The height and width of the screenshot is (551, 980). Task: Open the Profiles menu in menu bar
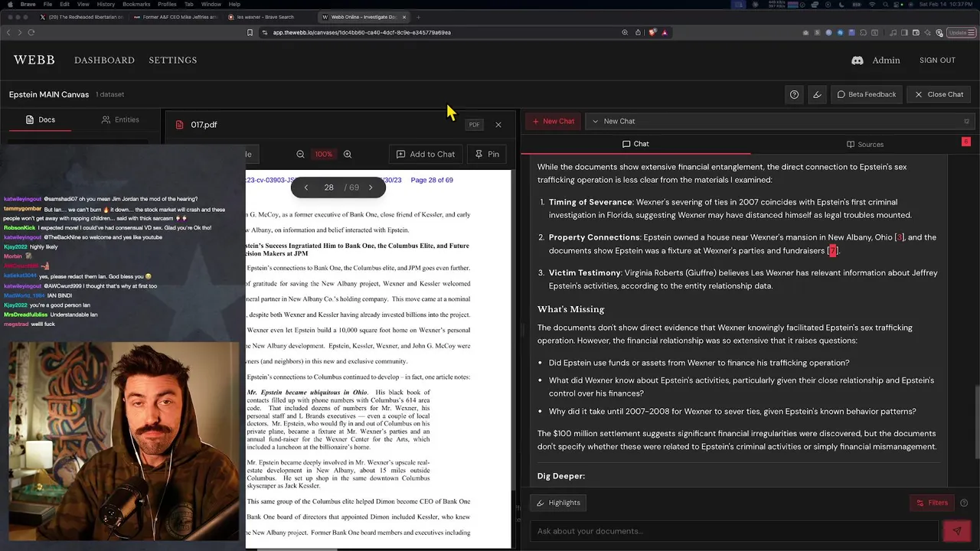coord(167,5)
